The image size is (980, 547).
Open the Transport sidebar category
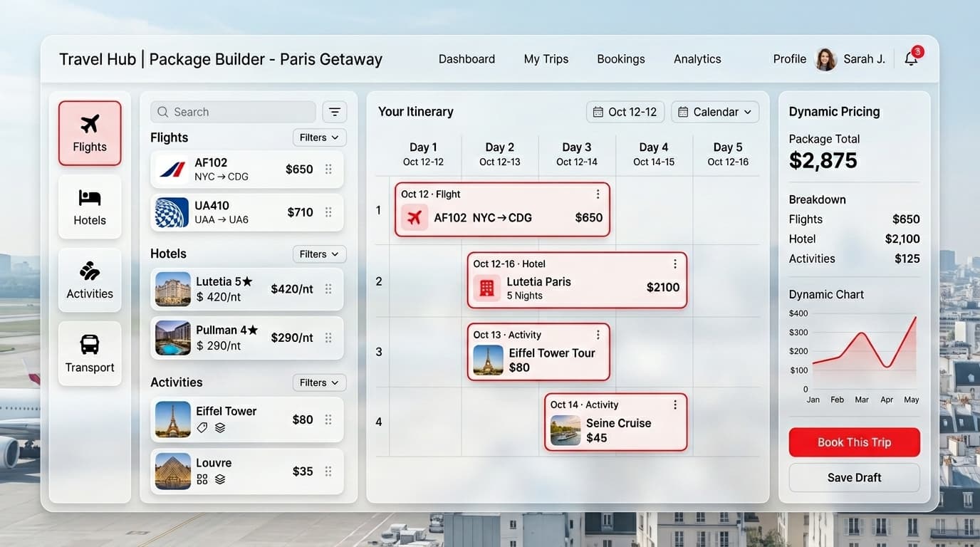pos(90,353)
